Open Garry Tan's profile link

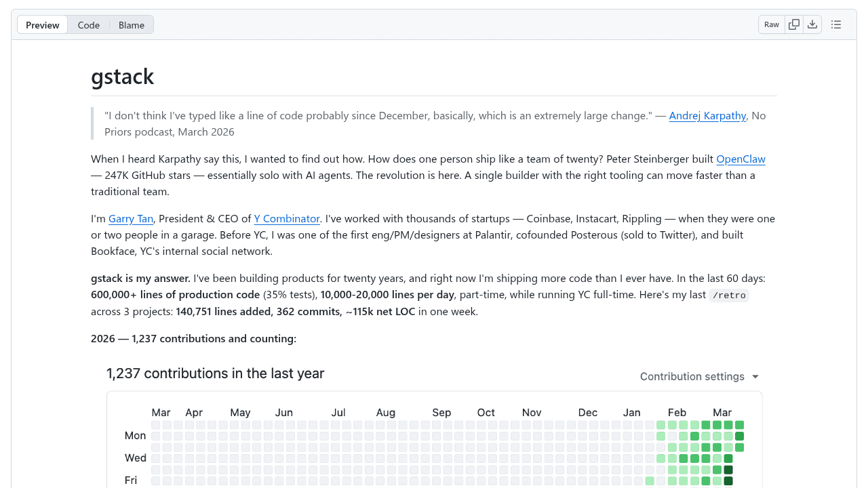click(131, 219)
